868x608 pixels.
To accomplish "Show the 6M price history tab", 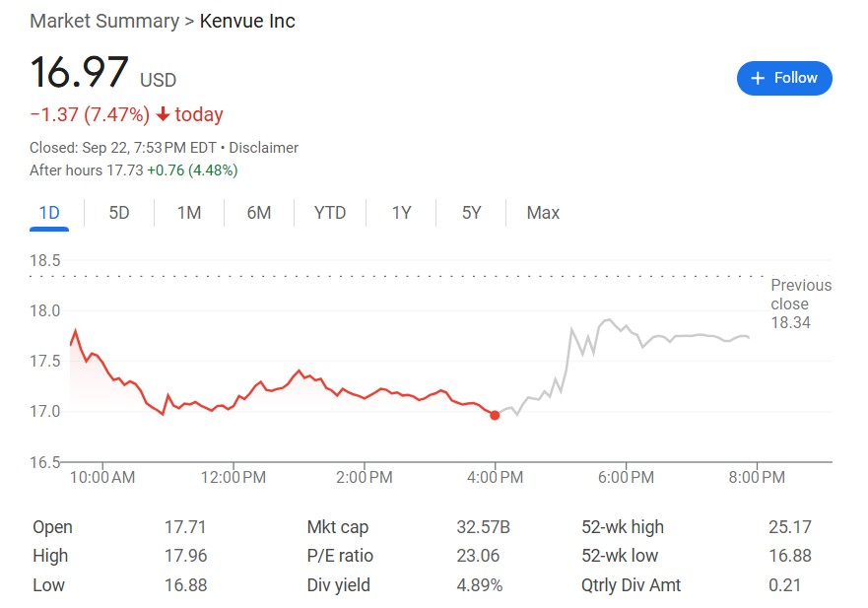I will click(x=259, y=213).
